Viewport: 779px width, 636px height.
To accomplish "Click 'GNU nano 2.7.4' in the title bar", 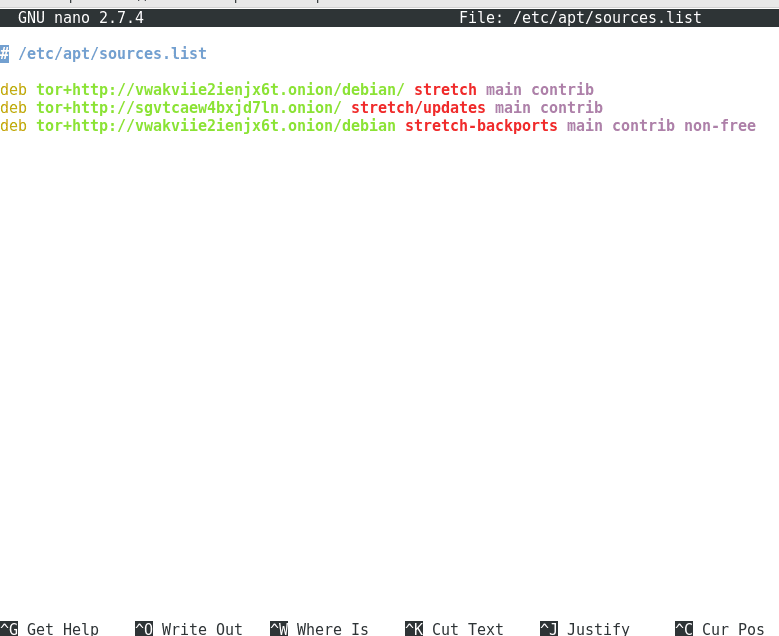I will pyautogui.click(x=81, y=18).
